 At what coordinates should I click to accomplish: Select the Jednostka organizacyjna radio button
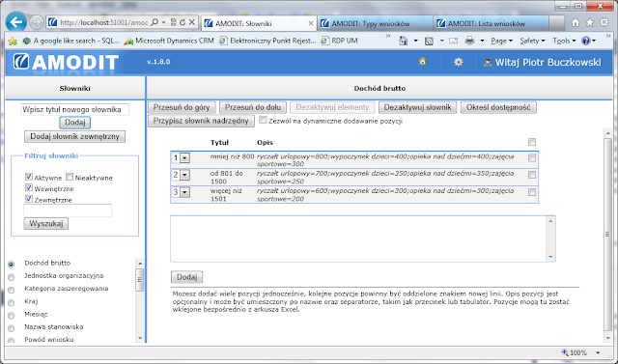(x=11, y=277)
